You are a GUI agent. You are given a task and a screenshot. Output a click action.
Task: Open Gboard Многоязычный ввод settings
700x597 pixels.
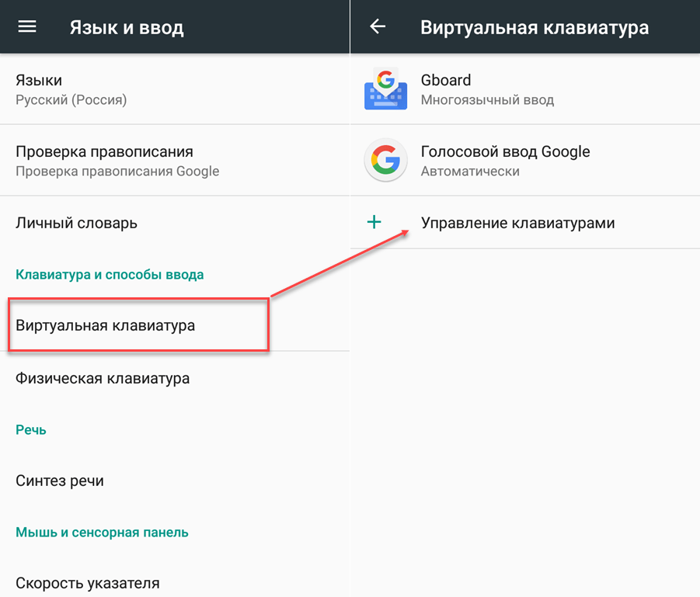click(525, 89)
